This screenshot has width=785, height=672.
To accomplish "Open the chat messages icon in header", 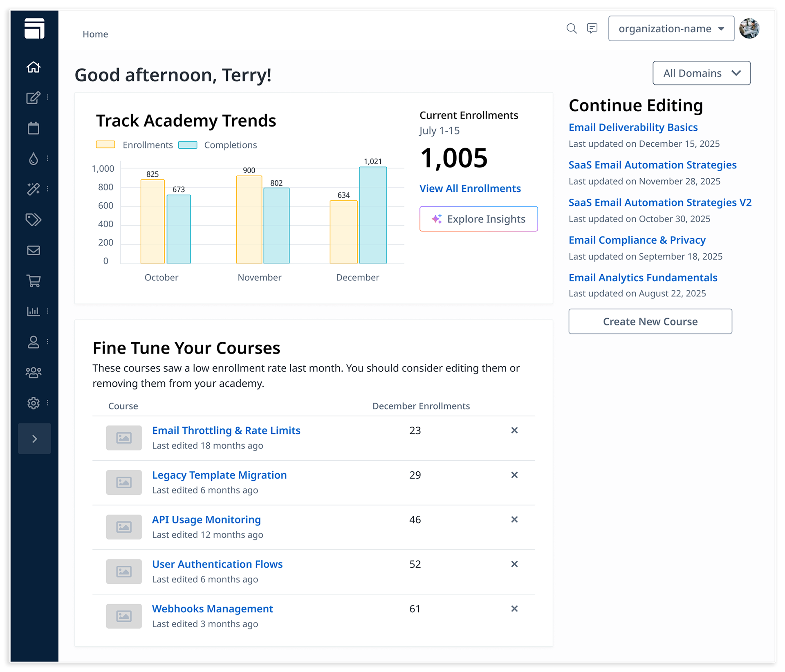I will click(592, 28).
